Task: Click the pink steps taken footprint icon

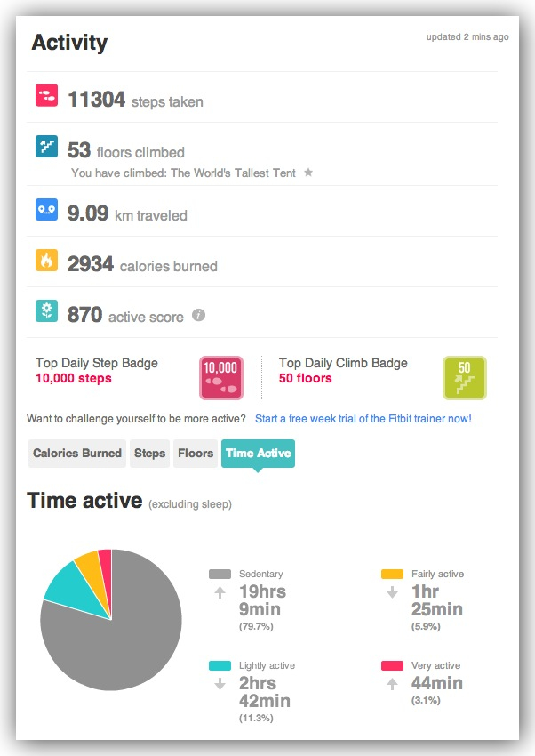Action: [x=46, y=95]
